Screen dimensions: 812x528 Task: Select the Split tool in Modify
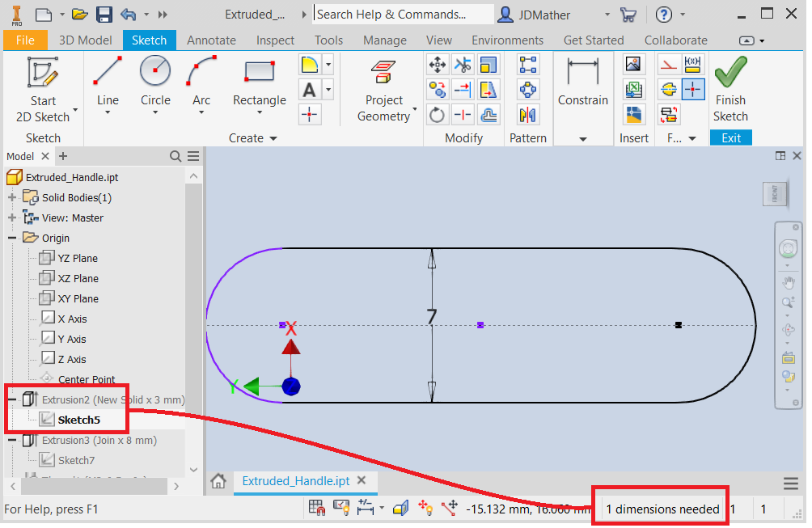[463, 114]
